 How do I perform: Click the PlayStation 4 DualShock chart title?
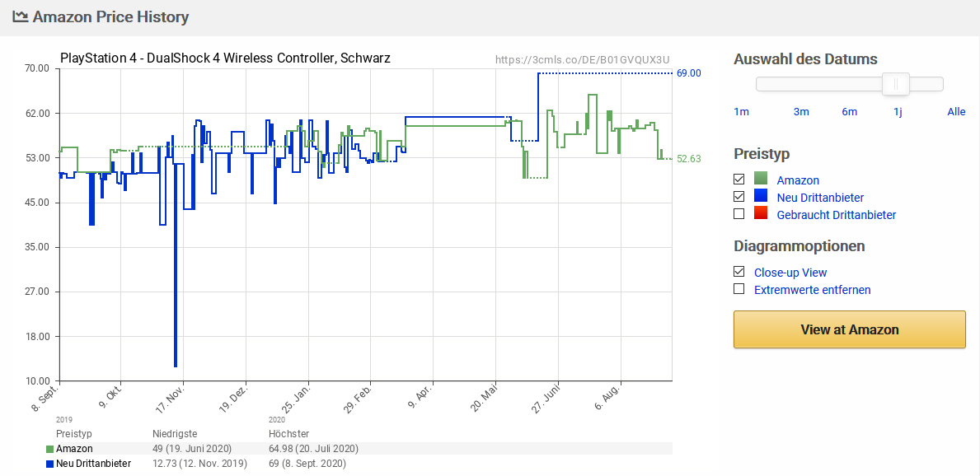tap(225, 58)
